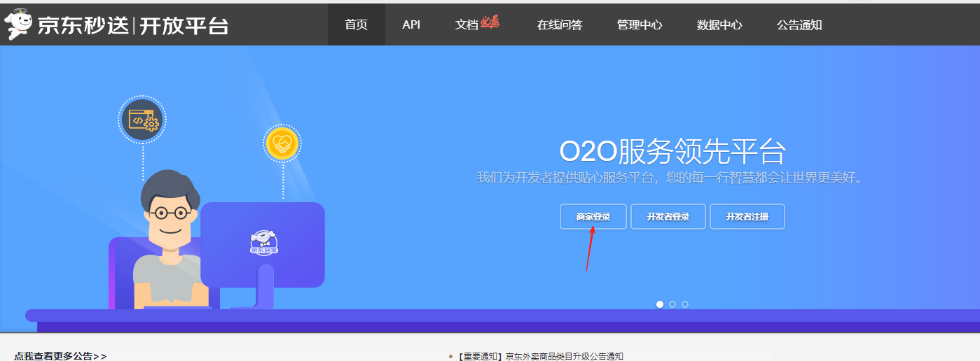Open 数据中心 from navigation
This screenshot has height=361, width=980.
coord(719,24)
